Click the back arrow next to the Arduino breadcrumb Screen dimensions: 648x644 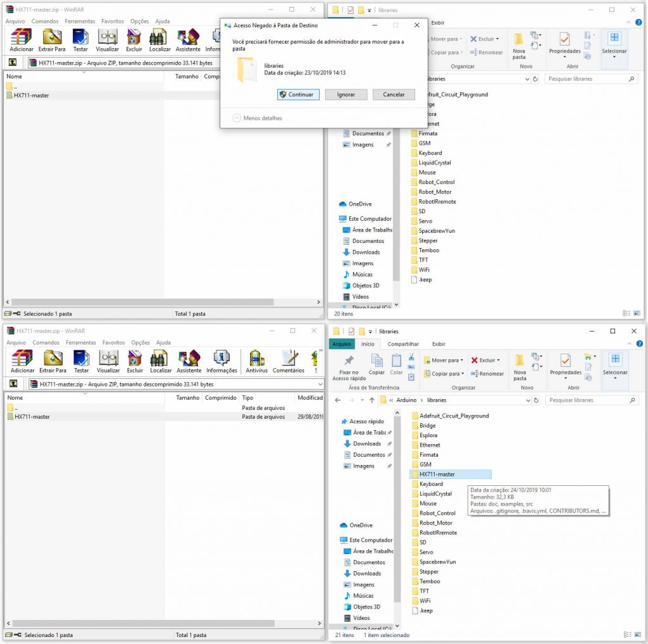[x=338, y=400]
